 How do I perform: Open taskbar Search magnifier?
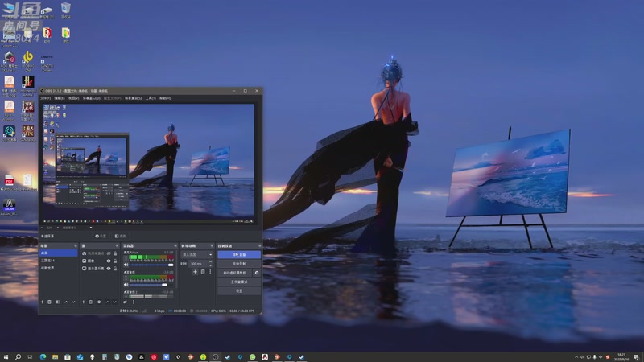(x=18, y=357)
